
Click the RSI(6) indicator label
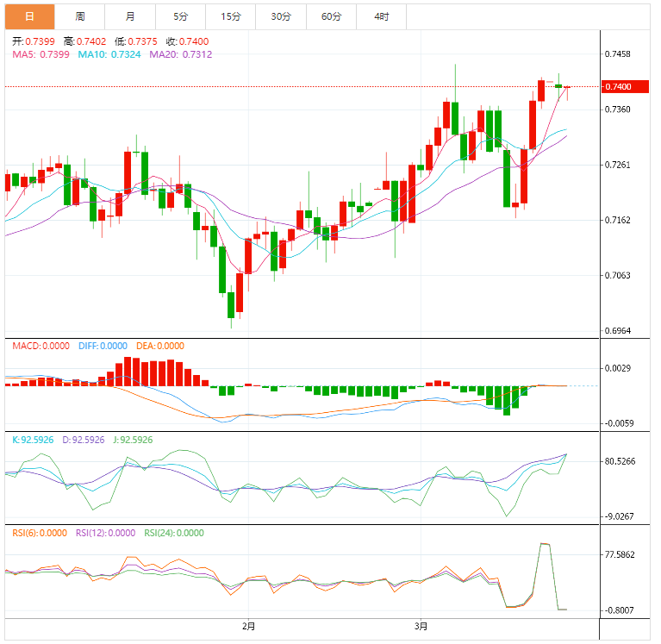click(x=39, y=533)
